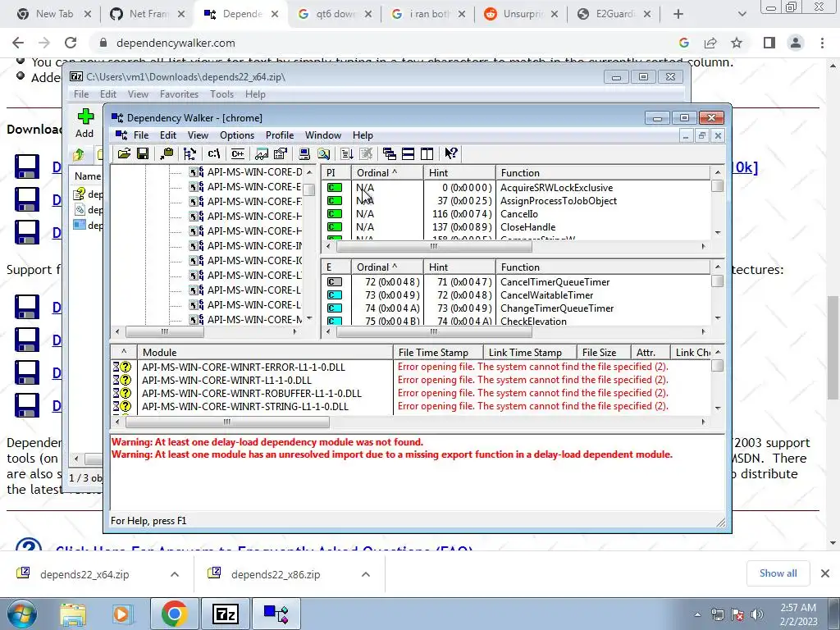Screen dimensions: 840x630
Task: Click the 7-Zip taskbar icon
Action: (225, 614)
